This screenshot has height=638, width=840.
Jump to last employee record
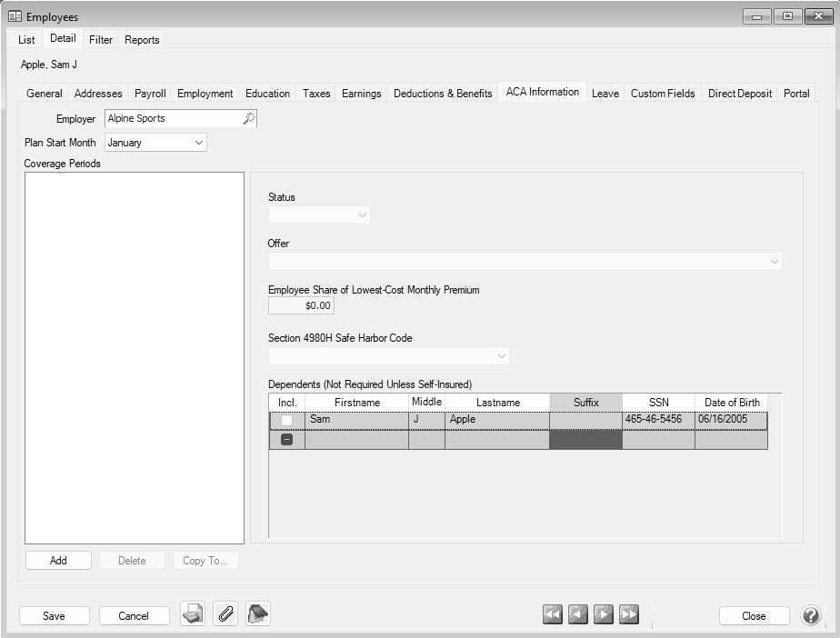628,615
